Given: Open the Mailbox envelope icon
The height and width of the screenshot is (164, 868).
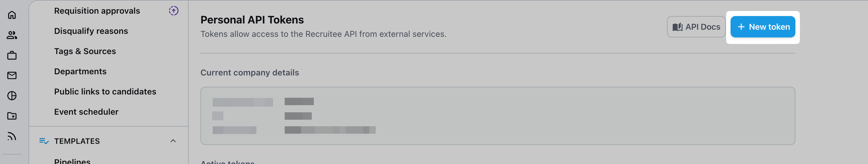Looking at the screenshot, I should point(12,75).
